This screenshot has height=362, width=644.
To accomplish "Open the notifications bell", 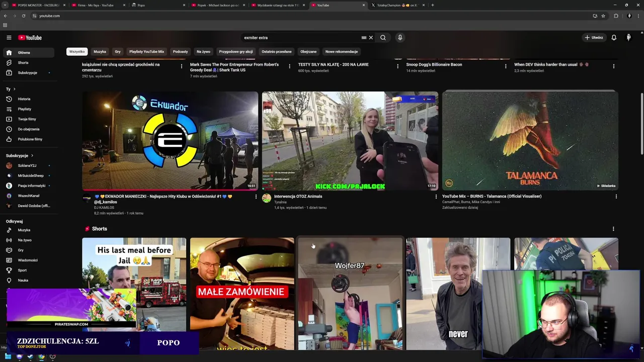I will click(614, 38).
